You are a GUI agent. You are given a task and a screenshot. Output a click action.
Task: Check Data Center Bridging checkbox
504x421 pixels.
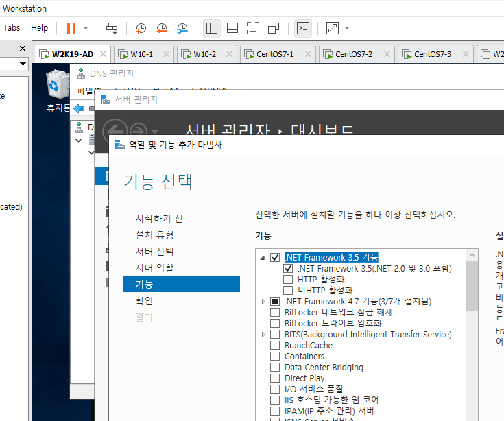(275, 367)
